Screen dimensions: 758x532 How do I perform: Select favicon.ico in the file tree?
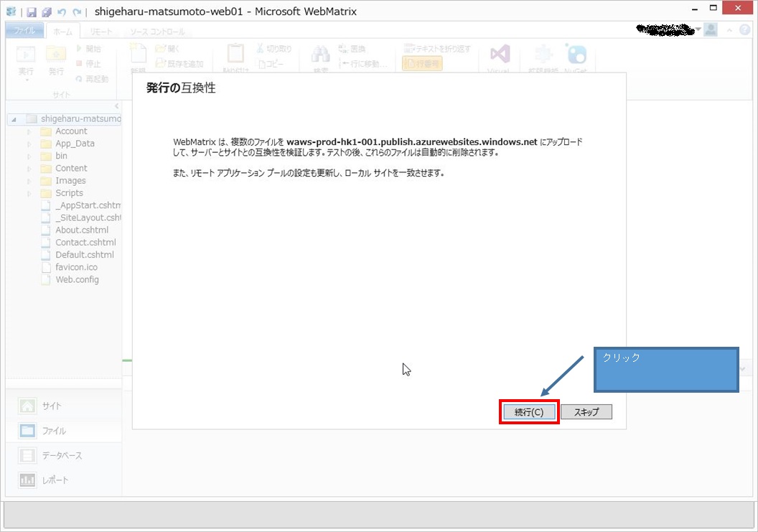(70, 267)
